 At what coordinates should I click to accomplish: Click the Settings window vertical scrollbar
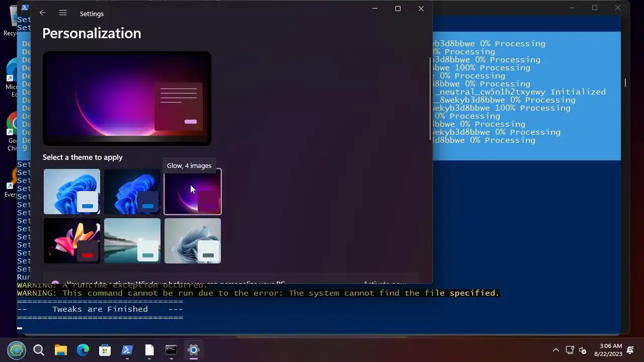click(x=430, y=98)
